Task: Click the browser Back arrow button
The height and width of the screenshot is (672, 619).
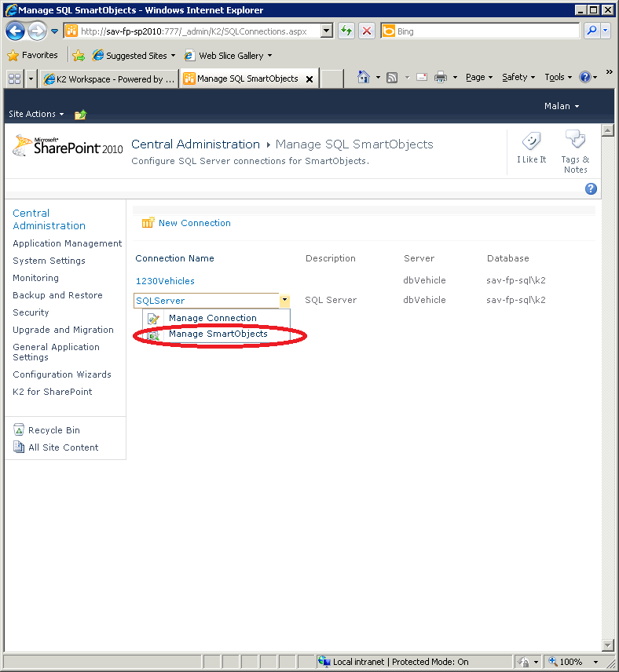Action: tap(16, 31)
